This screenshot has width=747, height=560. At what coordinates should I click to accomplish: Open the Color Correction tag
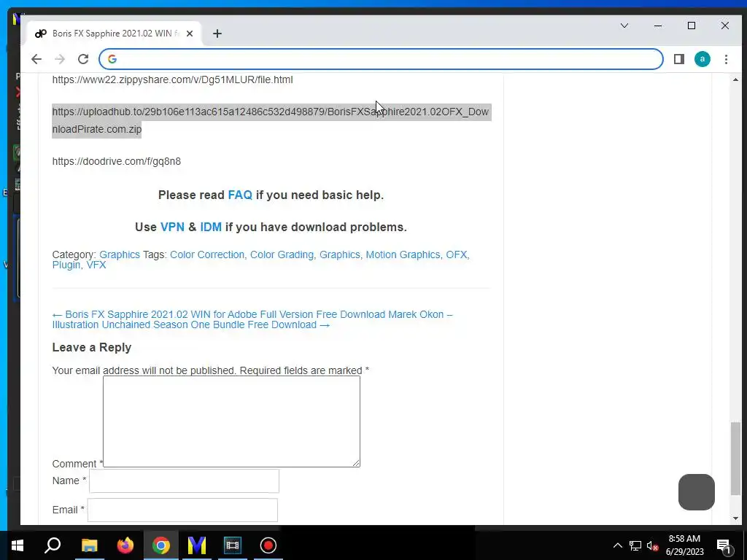(x=207, y=254)
